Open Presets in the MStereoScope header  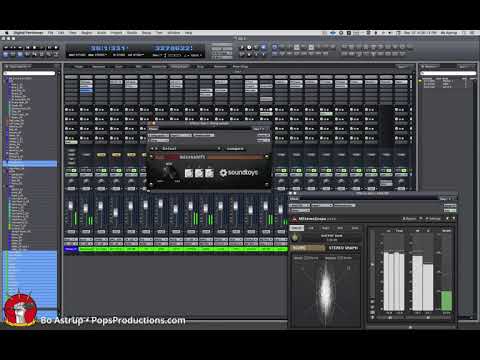click(410, 219)
